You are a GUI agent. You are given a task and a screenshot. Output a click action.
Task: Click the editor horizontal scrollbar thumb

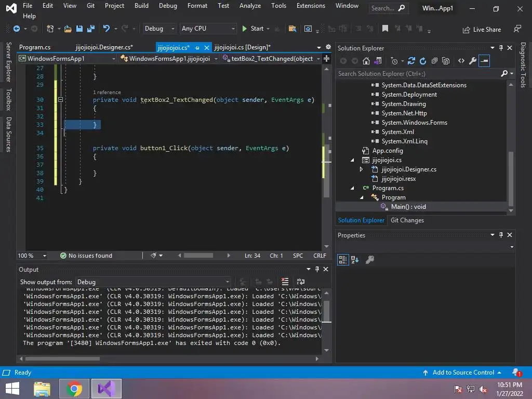coord(198,256)
